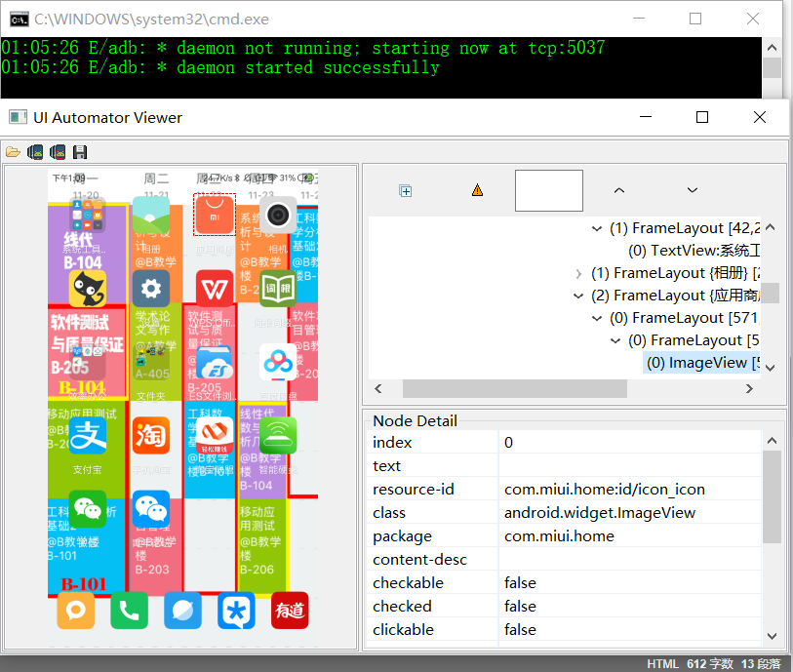
Task: Select the resource-id value com.miui.home:id/icon_icon
Action: tap(605, 490)
